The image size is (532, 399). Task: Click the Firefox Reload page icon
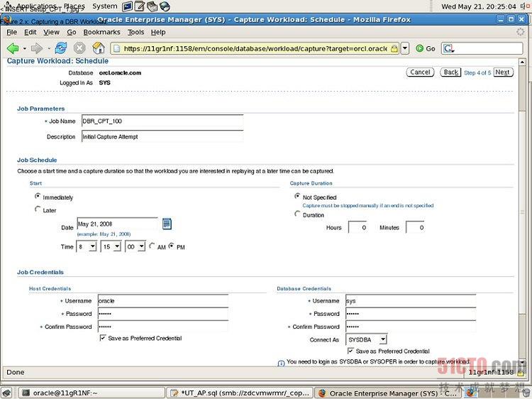pyautogui.click(x=60, y=48)
